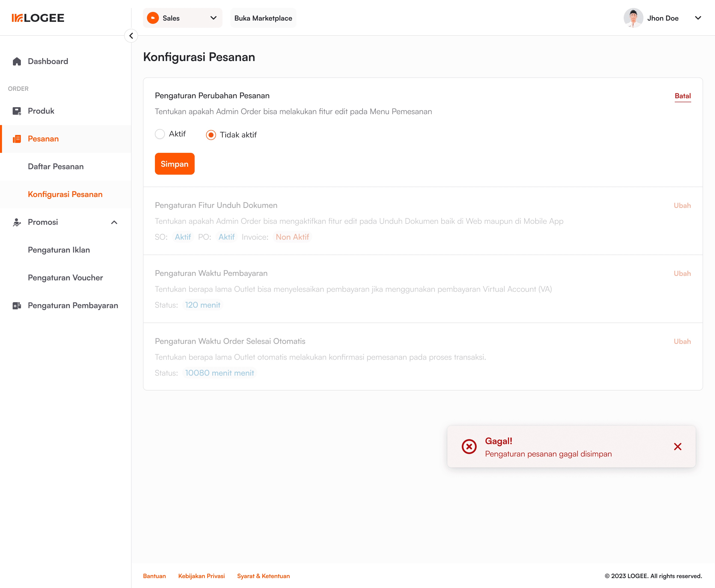
Task: Click the Produk sidebar icon
Action: click(x=17, y=111)
